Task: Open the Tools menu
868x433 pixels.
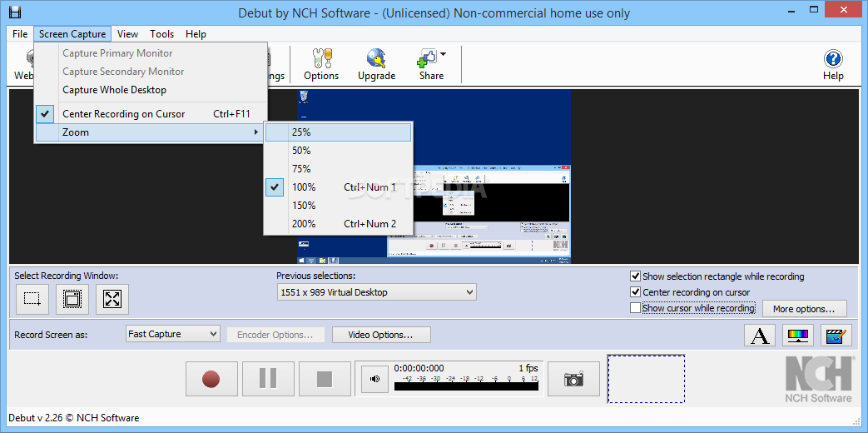Action: coord(161,34)
